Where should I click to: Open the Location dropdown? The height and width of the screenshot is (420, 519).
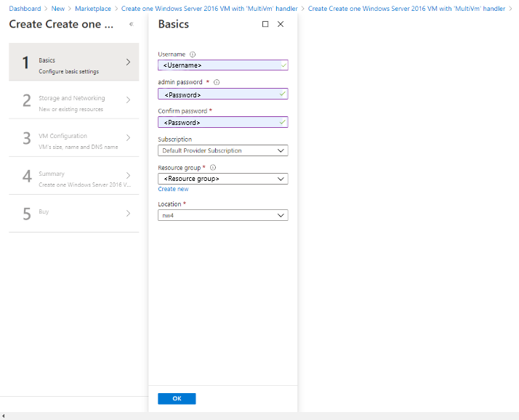coord(222,215)
